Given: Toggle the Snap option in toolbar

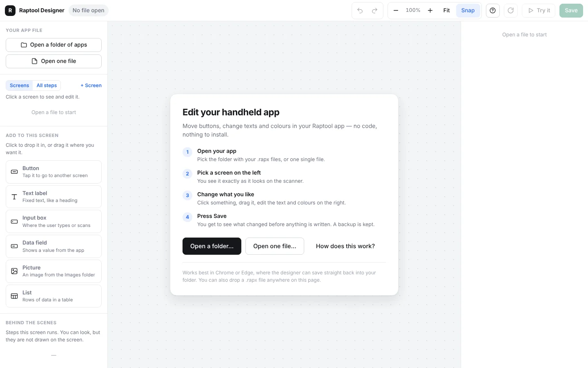Looking at the screenshot, I should click(x=468, y=11).
